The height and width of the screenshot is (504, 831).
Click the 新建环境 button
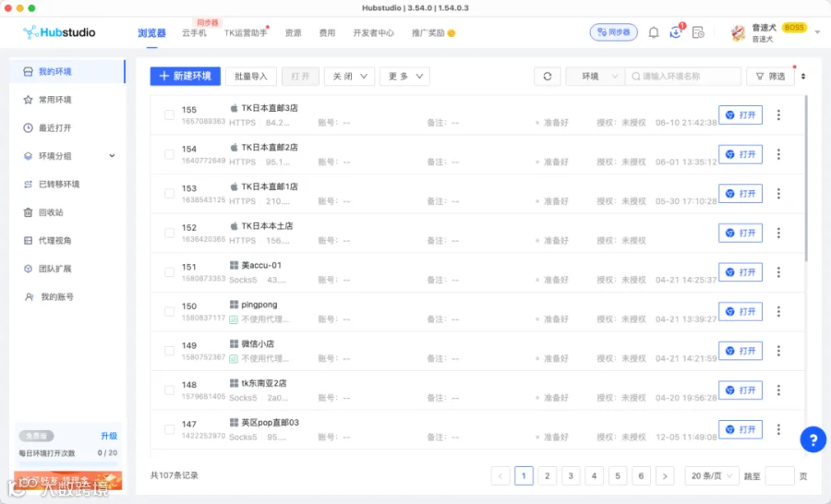pyautogui.click(x=185, y=77)
